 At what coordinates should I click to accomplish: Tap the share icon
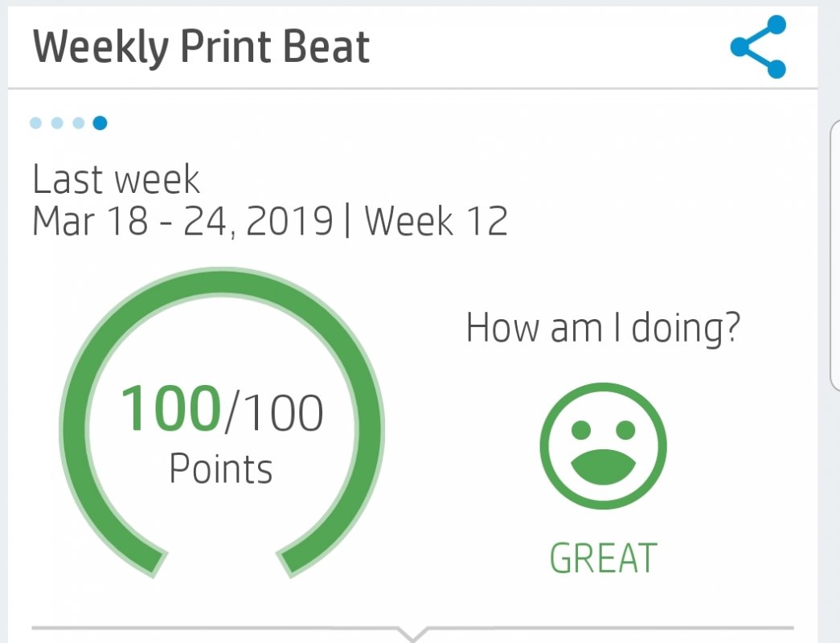(x=759, y=47)
